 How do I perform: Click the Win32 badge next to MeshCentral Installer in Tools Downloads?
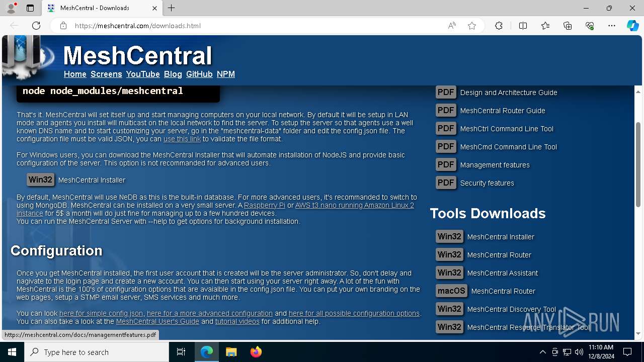[x=449, y=236]
